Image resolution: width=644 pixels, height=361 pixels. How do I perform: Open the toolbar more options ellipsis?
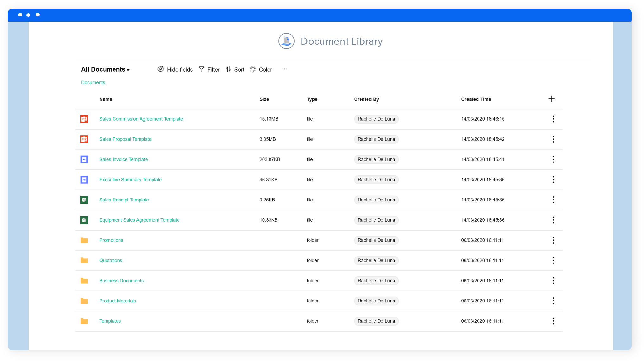tap(285, 69)
